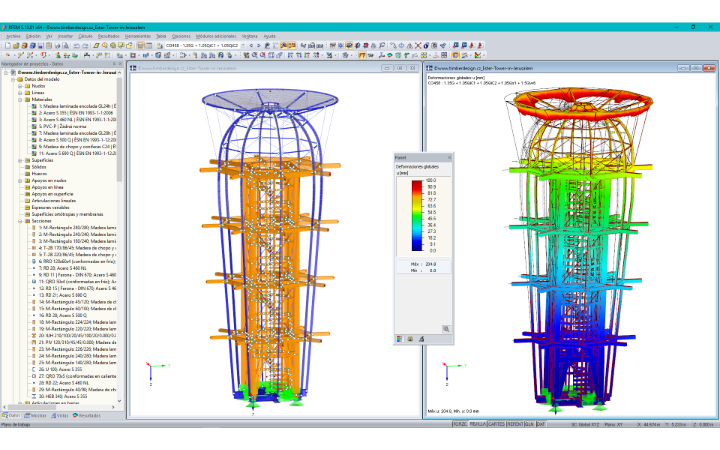Screen dimensions: 720x450
Task: Click the Open folder icon in toolbar
Action: (x=16, y=45)
